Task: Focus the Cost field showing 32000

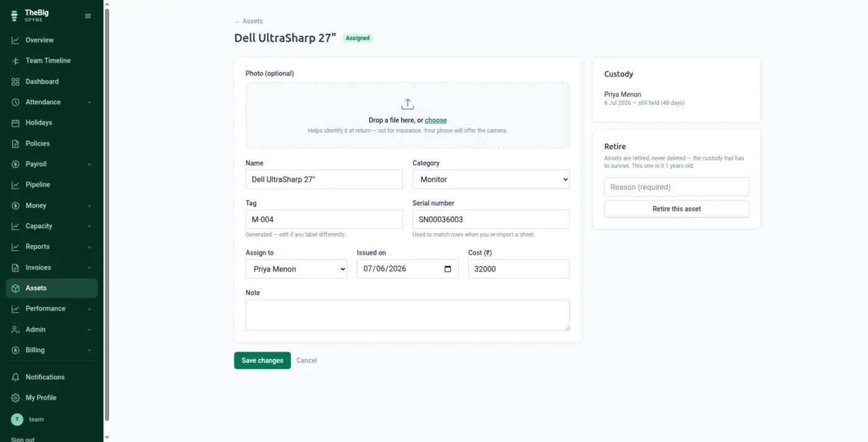Action: coord(519,269)
